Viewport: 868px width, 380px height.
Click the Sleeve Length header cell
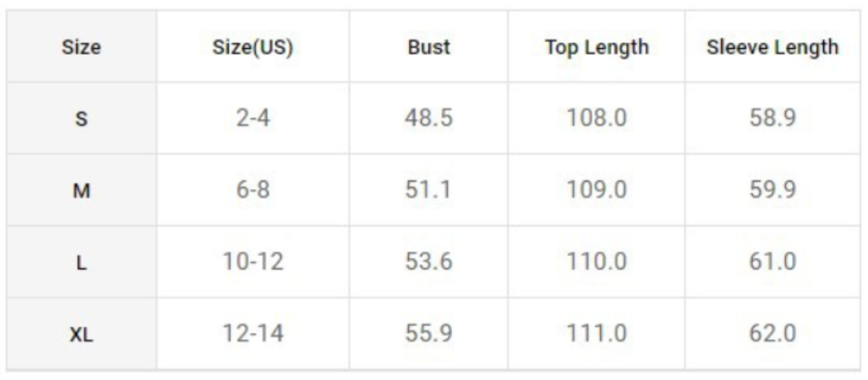pos(772,47)
